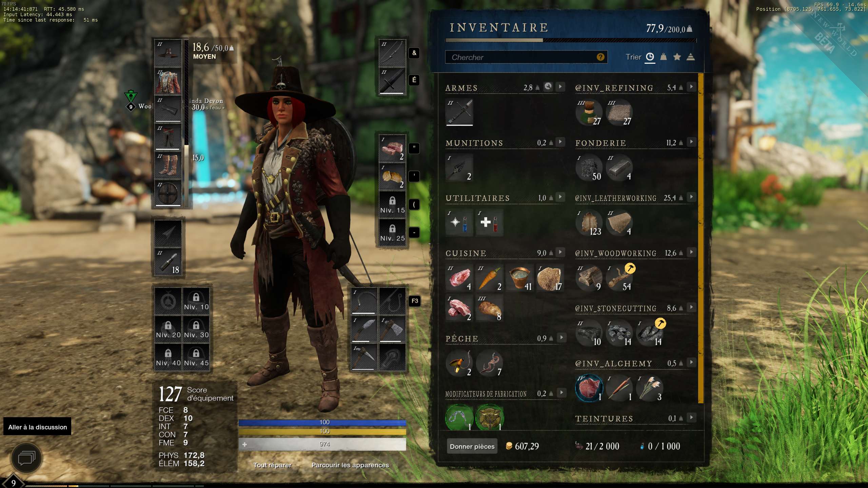Collapse the Fonderie category arrow
The width and height of the screenshot is (868, 488).
tap(691, 142)
